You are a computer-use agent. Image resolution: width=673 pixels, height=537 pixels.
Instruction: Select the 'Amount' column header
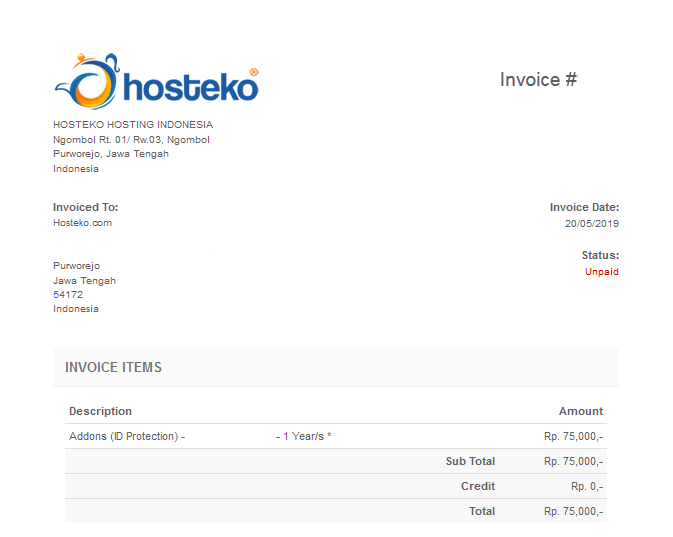point(581,411)
